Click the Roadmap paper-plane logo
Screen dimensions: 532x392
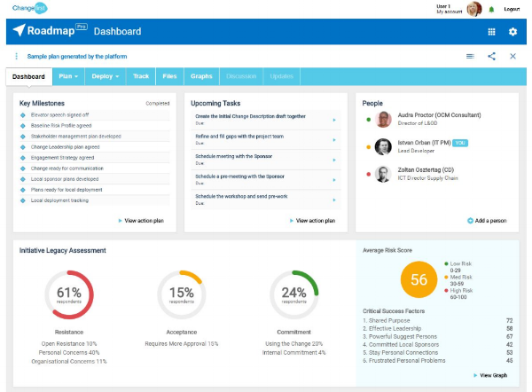click(x=20, y=31)
